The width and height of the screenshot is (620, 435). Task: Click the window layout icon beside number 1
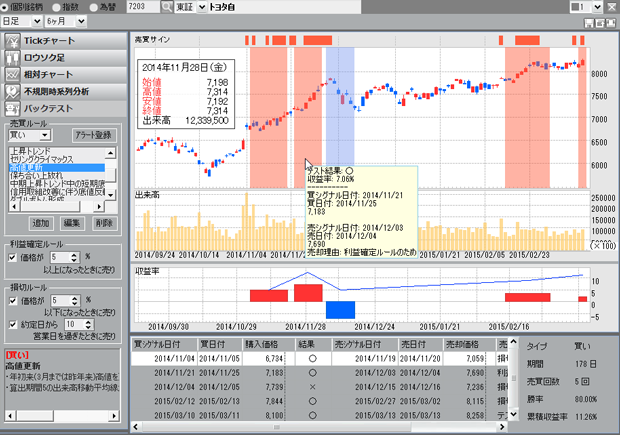point(577,7)
